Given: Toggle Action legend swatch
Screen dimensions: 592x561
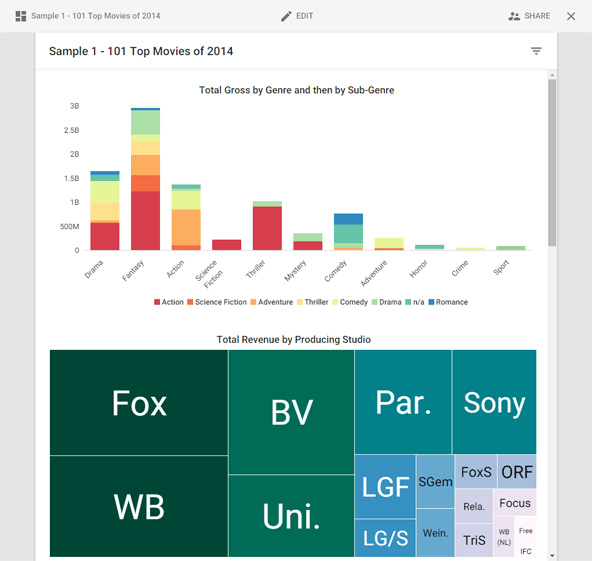Looking at the screenshot, I should coord(157,302).
